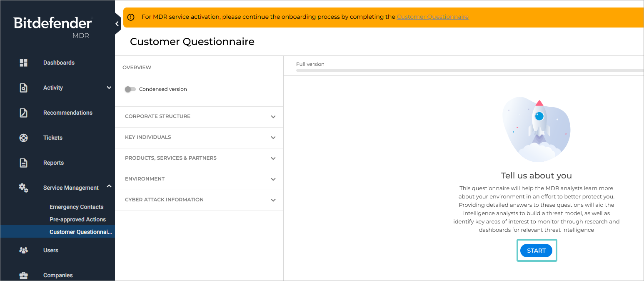Image resolution: width=644 pixels, height=281 pixels.
Task: Click the Dashboards grid icon
Action: 24,63
